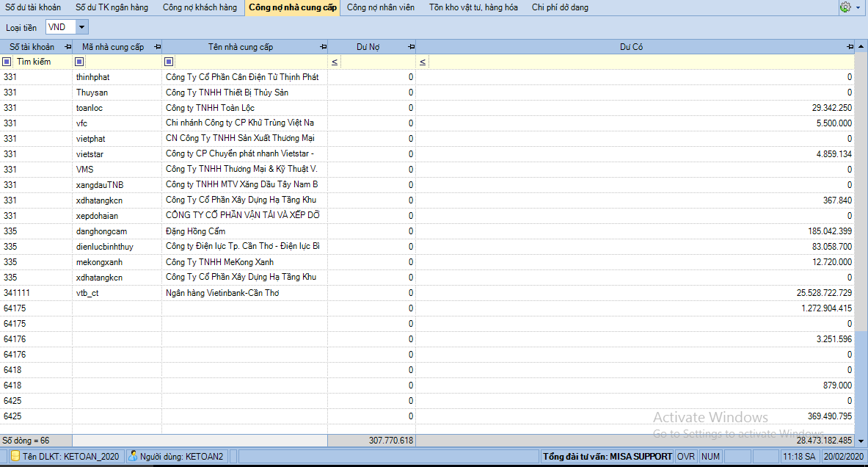Open the filter operator for Mã nhà cung cấp
The width and height of the screenshot is (868, 467).
(x=79, y=62)
